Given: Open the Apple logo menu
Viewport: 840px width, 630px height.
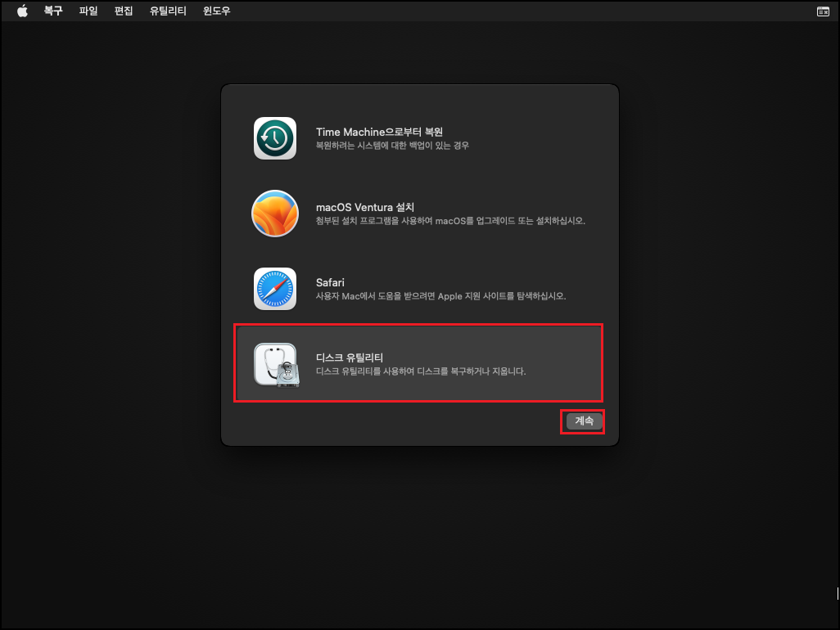Looking at the screenshot, I should tap(22, 11).
